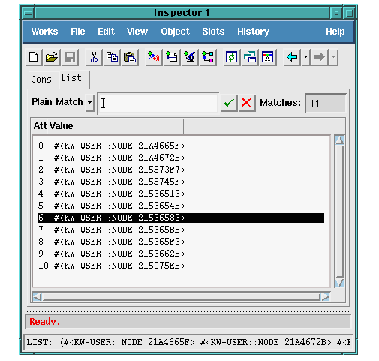The image size is (379, 361).
Task: Click the Cut scissors icon
Action: click(x=94, y=57)
